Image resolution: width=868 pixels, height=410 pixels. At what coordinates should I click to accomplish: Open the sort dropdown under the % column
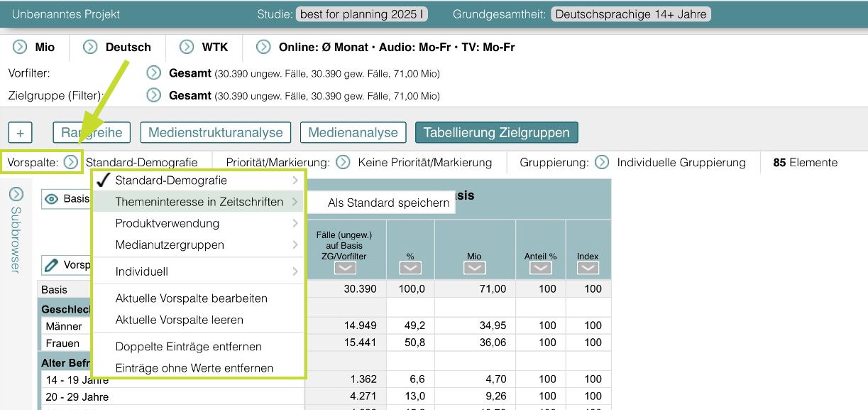pyautogui.click(x=411, y=268)
